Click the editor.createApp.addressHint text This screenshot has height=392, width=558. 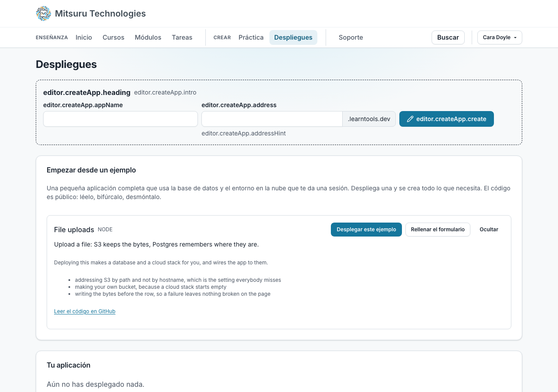[244, 133]
